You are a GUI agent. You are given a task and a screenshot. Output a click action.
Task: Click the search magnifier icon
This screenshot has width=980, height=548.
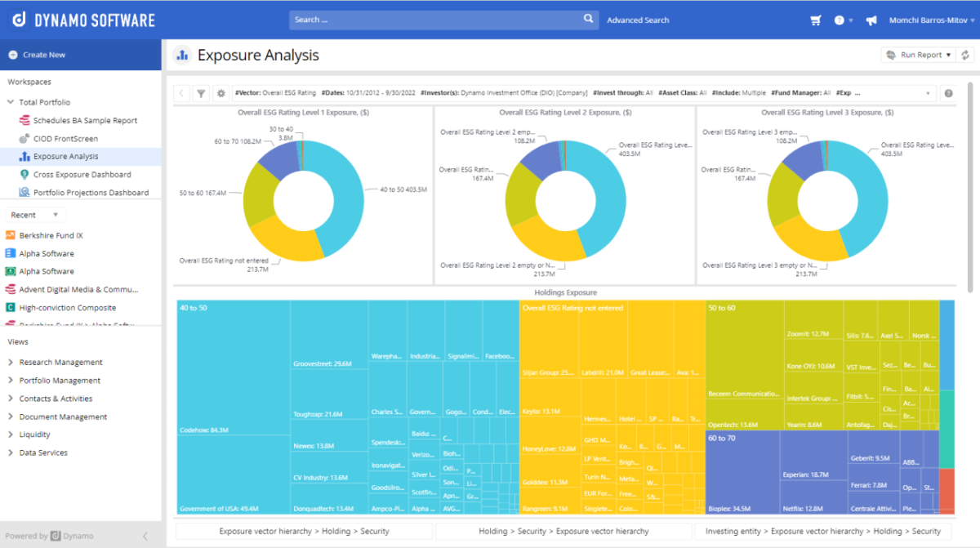click(589, 19)
